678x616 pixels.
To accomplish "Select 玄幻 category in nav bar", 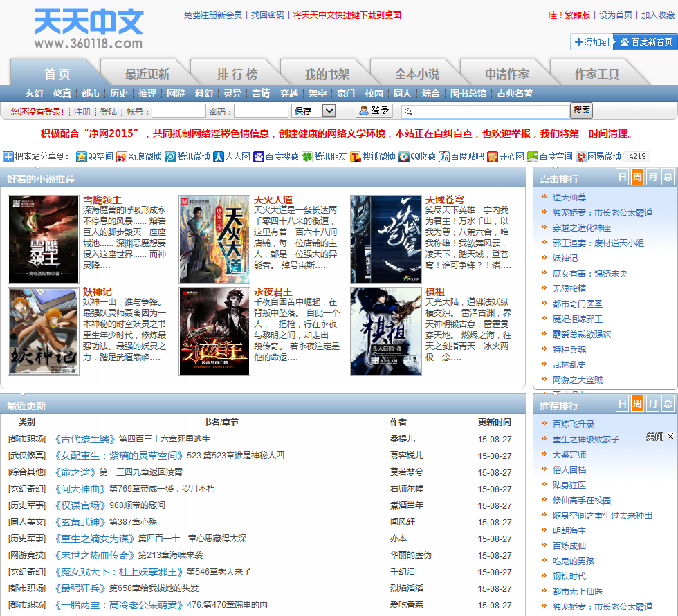I will pos(34,93).
